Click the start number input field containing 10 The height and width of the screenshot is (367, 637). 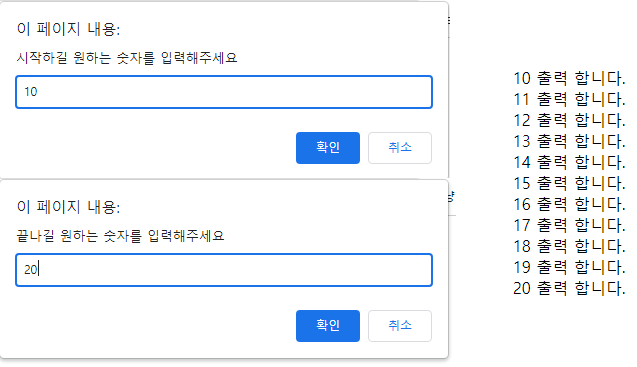click(224, 92)
